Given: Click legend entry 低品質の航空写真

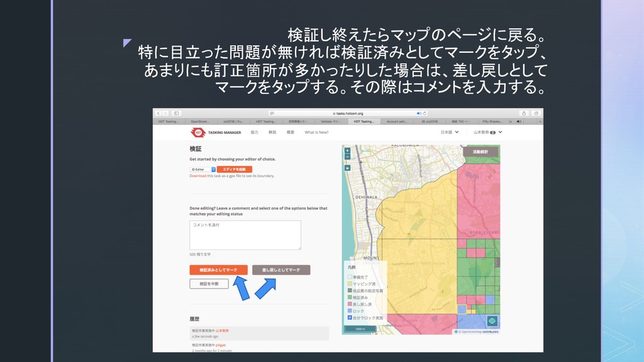Looking at the screenshot, I should coord(365,290).
